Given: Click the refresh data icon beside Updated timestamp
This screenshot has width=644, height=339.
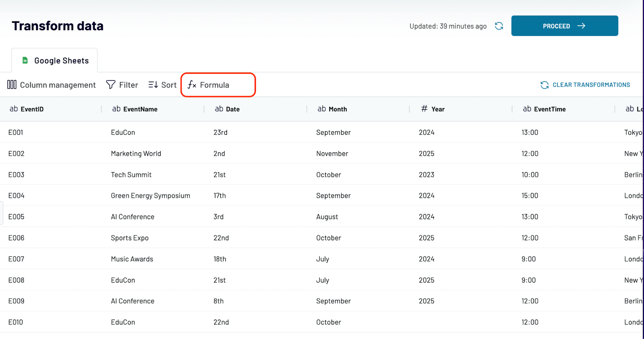Looking at the screenshot, I should tap(499, 26).
